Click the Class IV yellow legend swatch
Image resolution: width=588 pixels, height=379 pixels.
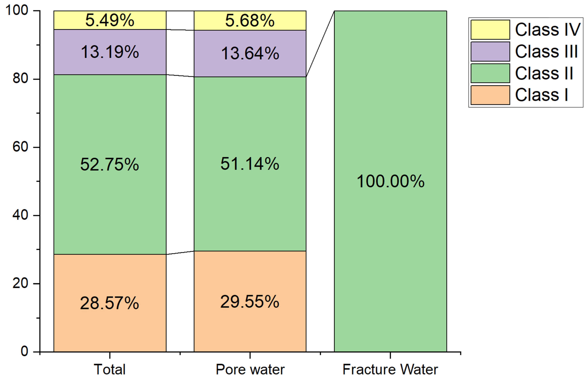(x=490, y=30)
